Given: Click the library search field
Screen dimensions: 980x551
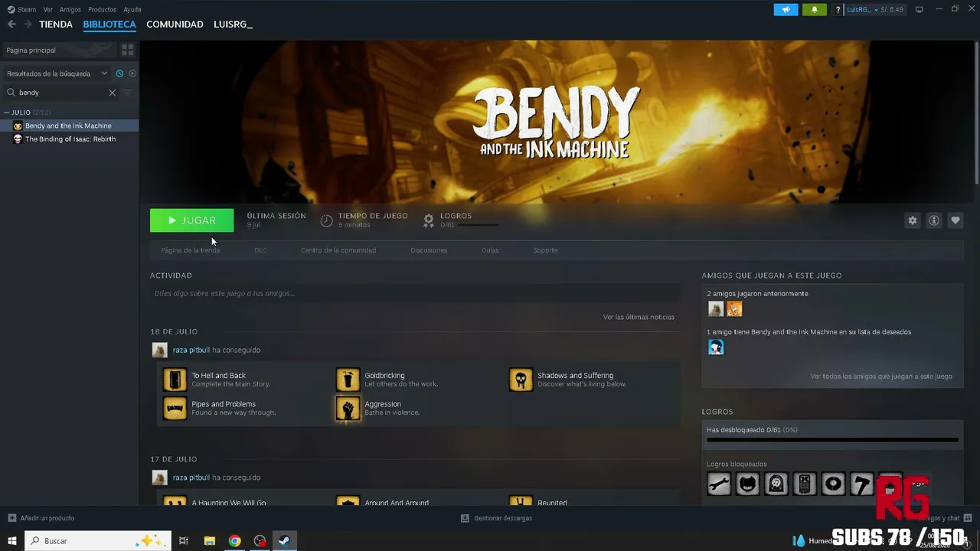Looking at the screenshot, I should click(61, 93).
